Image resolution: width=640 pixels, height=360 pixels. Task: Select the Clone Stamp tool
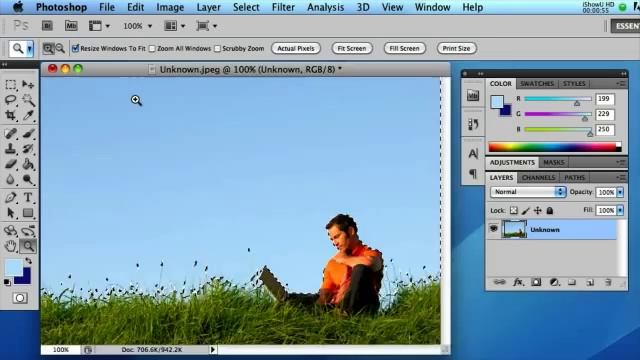pyautogui.click(x=11, y=149)
